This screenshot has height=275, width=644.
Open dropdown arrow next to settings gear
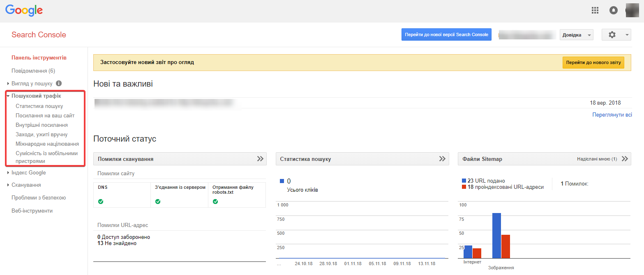coord(627,35)
